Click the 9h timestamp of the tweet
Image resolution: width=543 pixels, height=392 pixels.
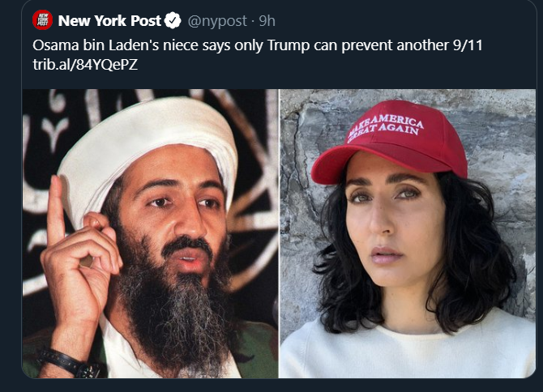(x=267, y=21)
